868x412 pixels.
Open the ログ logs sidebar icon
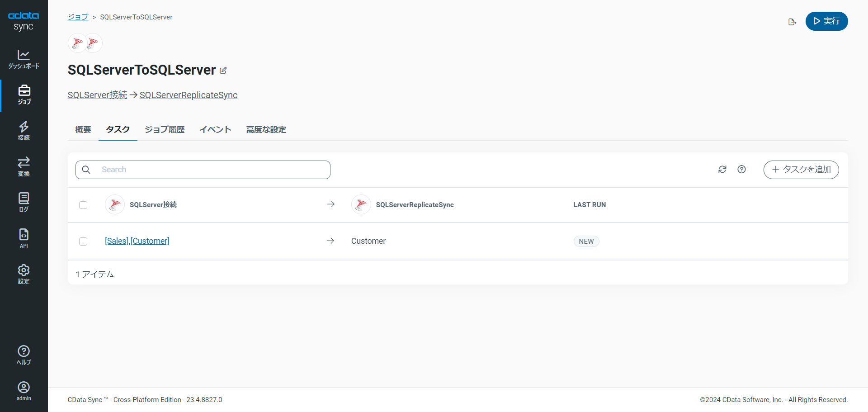(x=24, y=202)
